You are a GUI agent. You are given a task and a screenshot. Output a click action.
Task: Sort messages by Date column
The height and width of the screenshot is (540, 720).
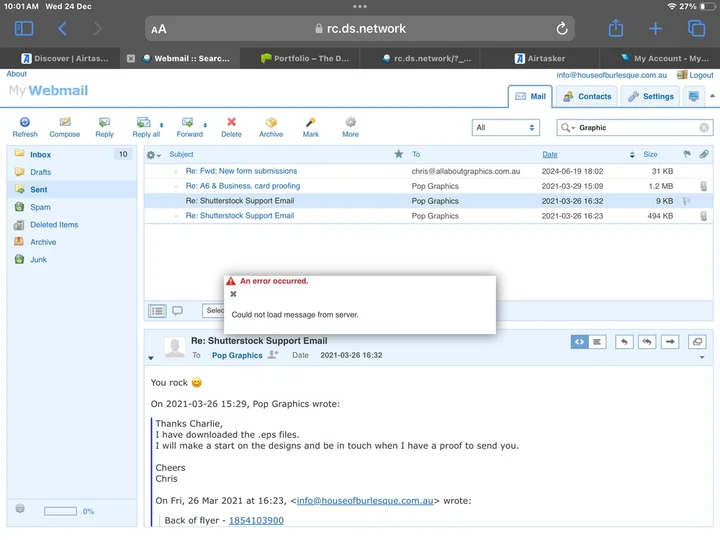[550, 154]
